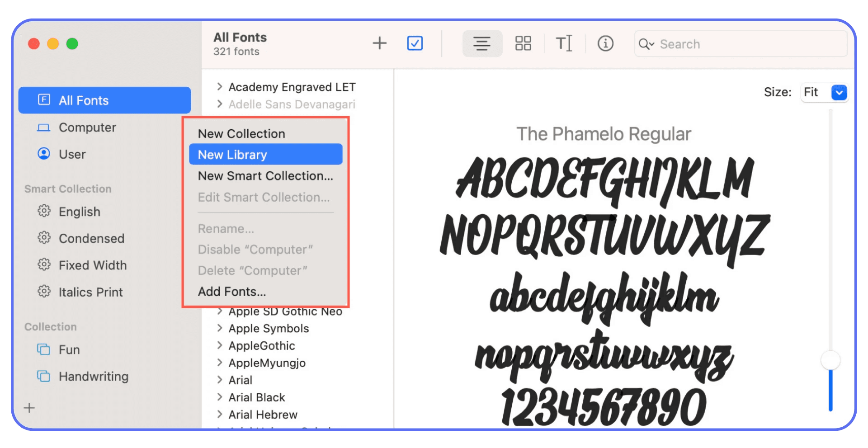868x448 pixels.
Task: Toggle grid view mode
Action: click(523, 43)
